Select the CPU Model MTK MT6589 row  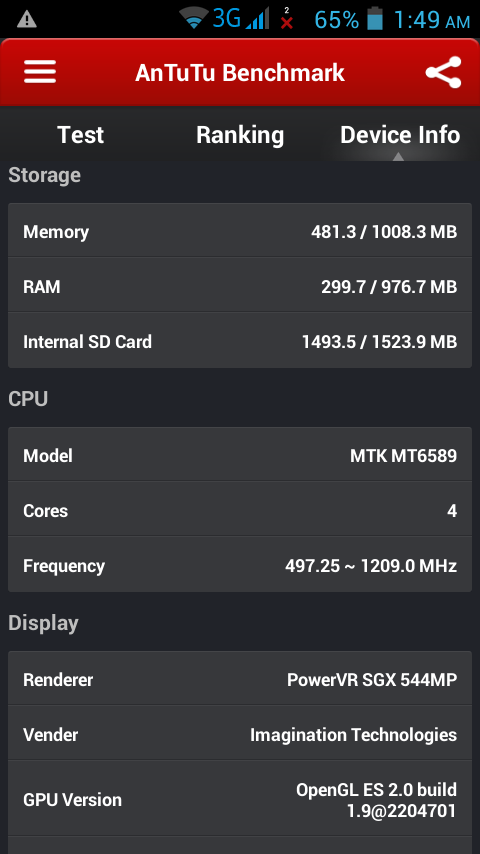[x=240, y=455]
